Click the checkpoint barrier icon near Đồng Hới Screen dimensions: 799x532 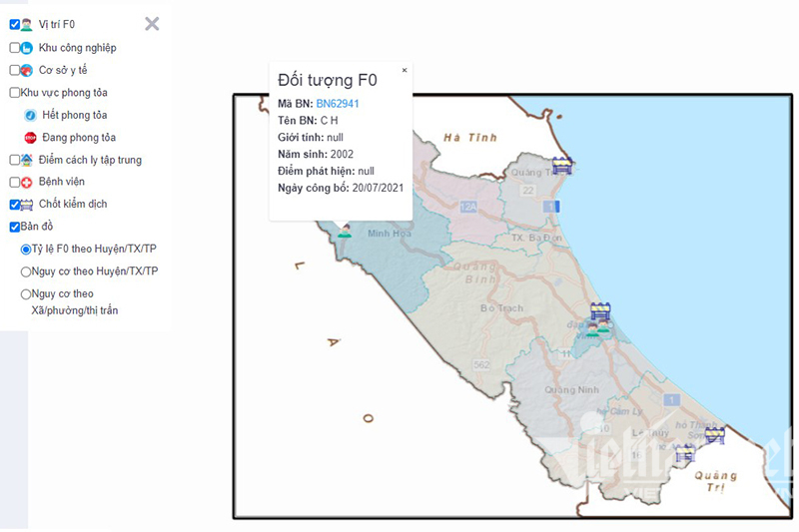[x=599, y=310]
